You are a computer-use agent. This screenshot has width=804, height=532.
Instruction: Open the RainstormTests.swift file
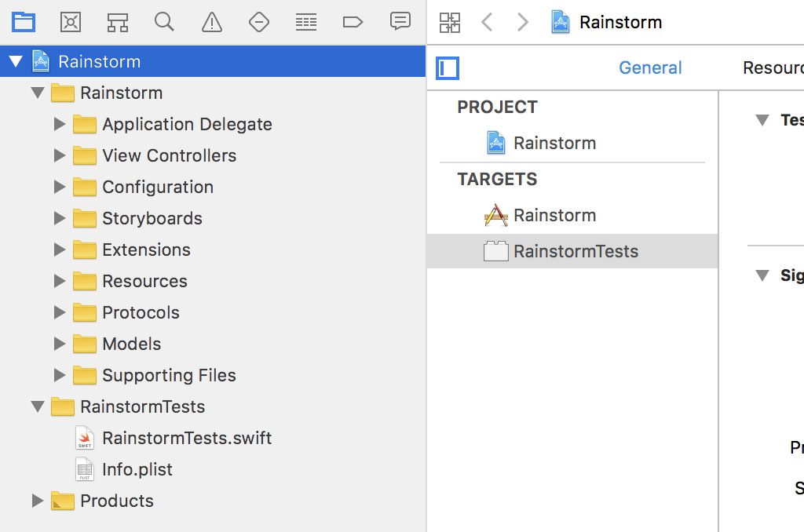186,438
